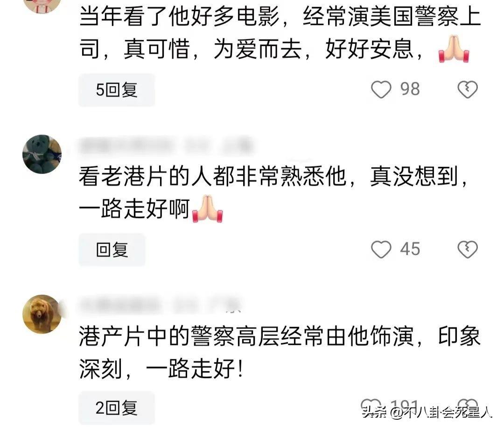Tap the 98 like count number

(x=410, y=89)
